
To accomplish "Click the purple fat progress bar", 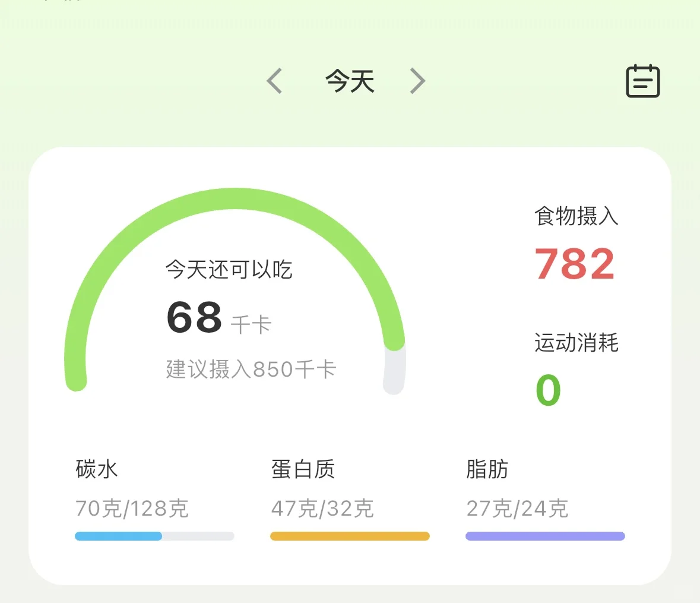I will [x=545, y=536].
